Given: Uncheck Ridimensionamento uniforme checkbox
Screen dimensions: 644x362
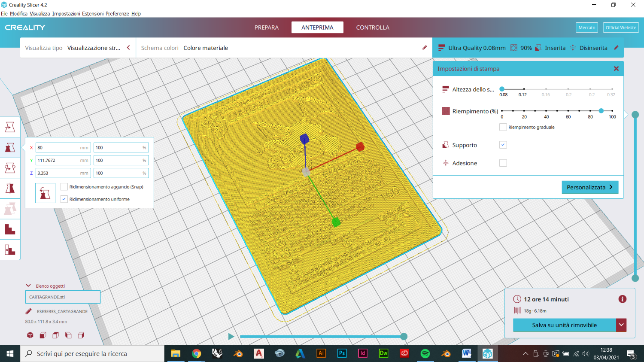Looking at the screenshot, I should click(64, 199).
